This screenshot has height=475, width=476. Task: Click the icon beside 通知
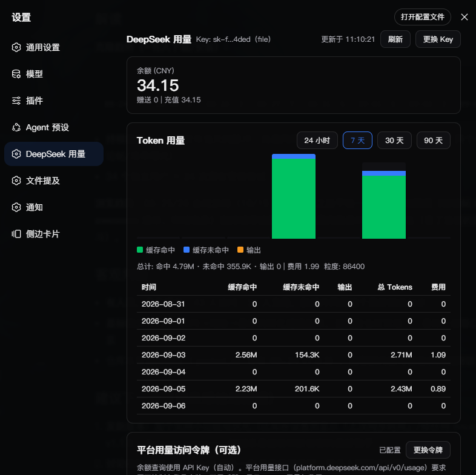pos(16,207)
